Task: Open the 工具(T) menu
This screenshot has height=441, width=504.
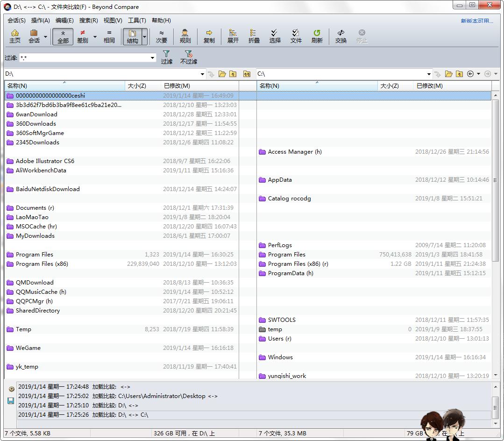Action: [137, 21]
